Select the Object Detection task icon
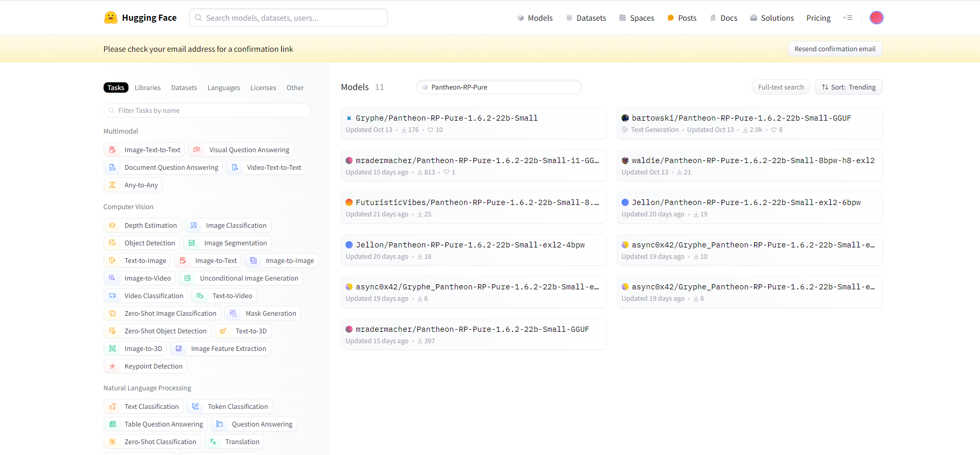 click(x=112, y=243)
